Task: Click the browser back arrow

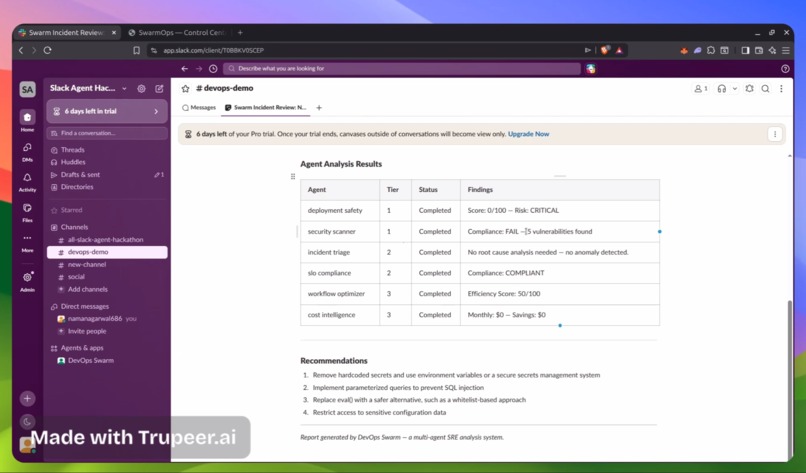Action: pos(21,50)
